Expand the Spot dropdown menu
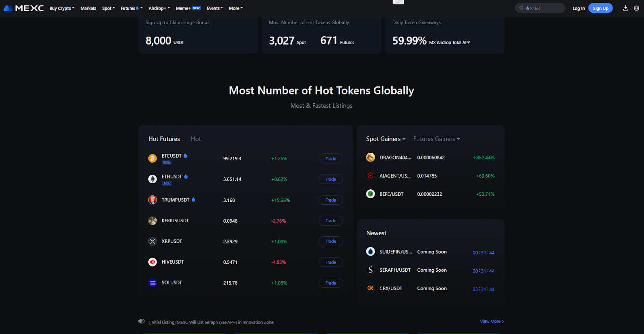Image resolution: width=644 pixels, height=334 pixels. point(108,8)
